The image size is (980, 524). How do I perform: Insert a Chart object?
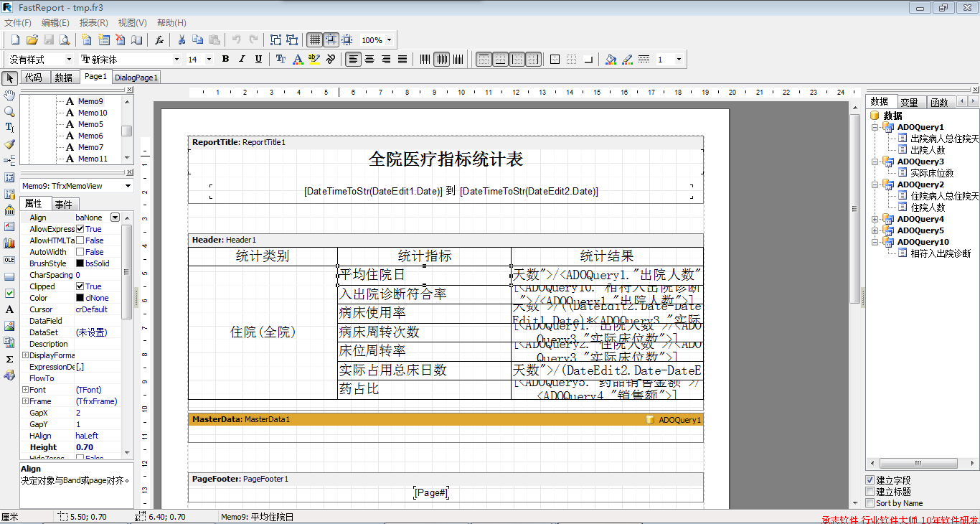[x=9, y=241]
